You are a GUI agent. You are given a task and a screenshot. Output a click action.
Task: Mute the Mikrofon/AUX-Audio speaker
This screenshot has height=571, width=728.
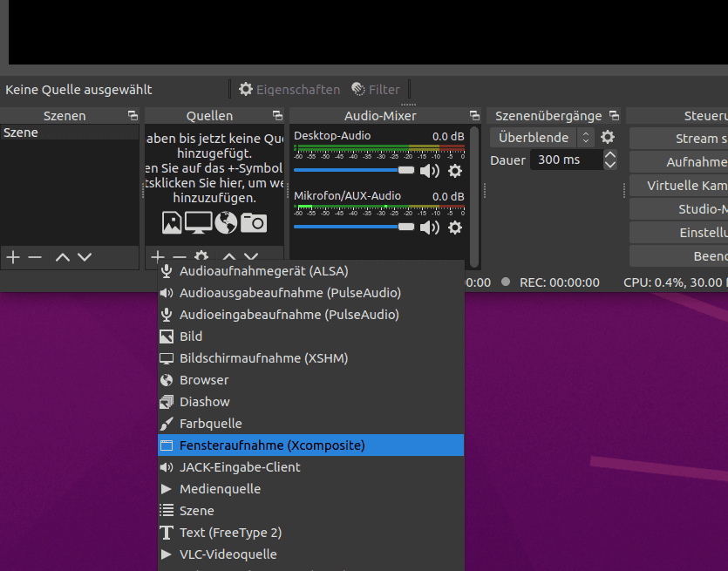[x=430, y=228]
